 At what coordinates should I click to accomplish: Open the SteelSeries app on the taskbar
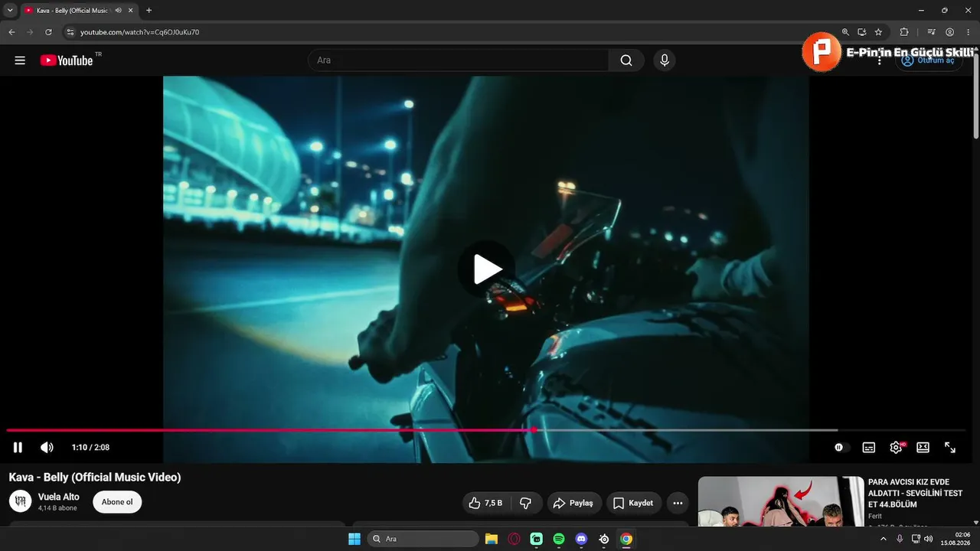click(604, 539)
